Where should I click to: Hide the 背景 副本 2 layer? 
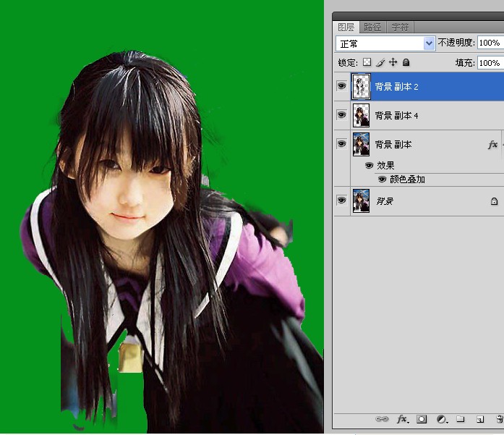[341, 86]
